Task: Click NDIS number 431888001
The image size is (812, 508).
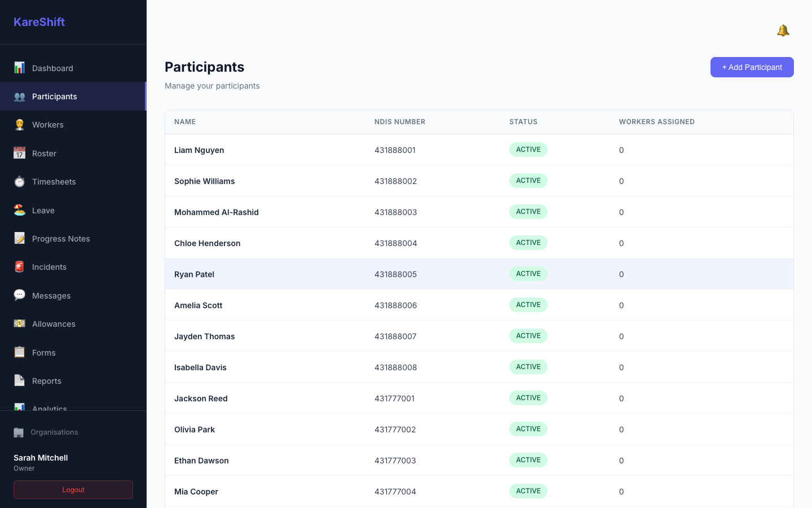Action: 395,150
